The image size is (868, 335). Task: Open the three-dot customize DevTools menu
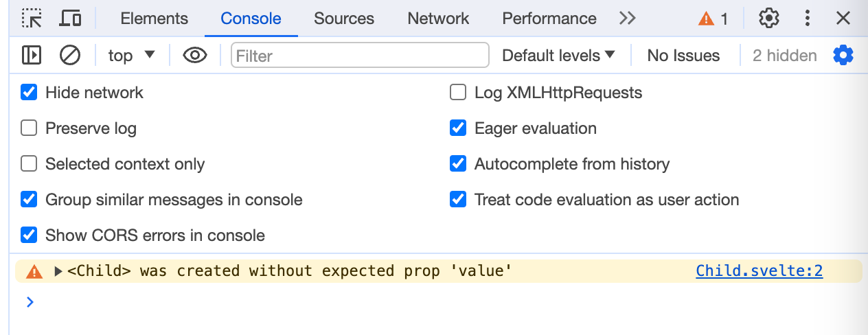pos(808,19)
